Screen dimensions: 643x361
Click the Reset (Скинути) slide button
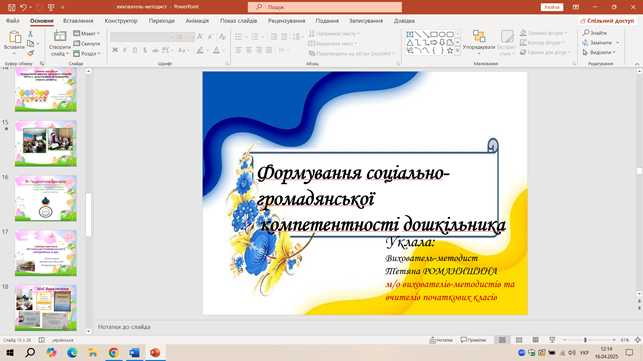click(87, 43)
